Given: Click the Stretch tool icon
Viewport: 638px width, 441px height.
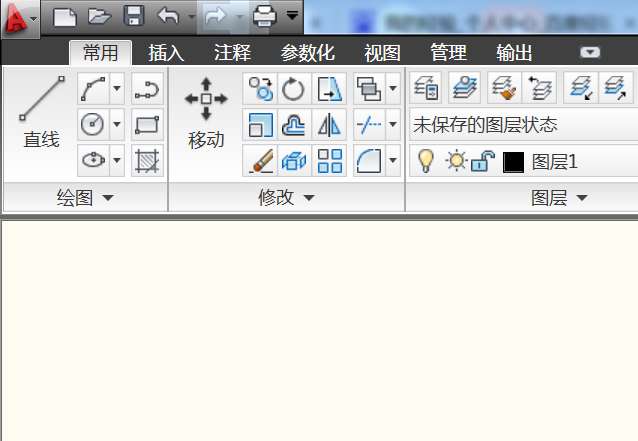Looking at the screenshot, I should [329, 89].
